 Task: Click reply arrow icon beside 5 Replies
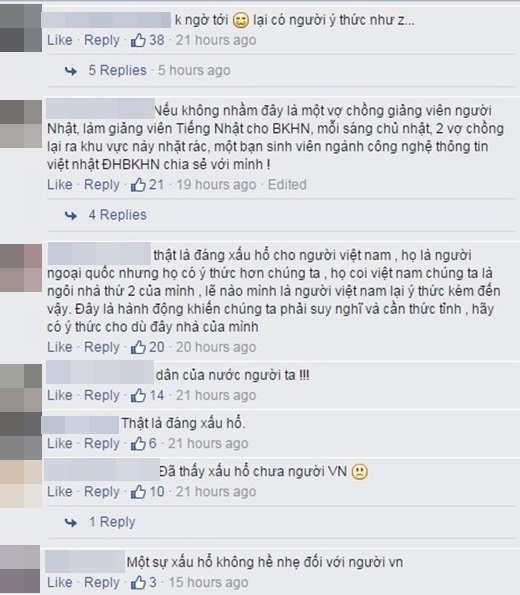click(71, 71)
